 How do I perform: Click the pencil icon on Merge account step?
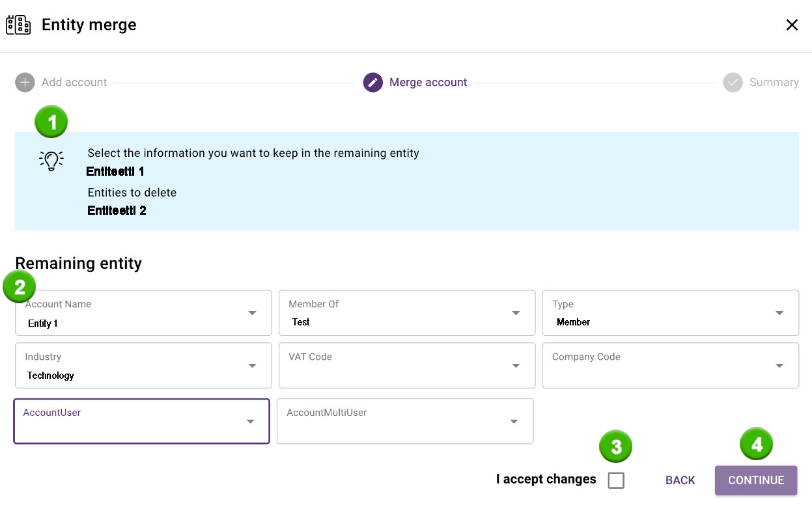tap(372, 82)
